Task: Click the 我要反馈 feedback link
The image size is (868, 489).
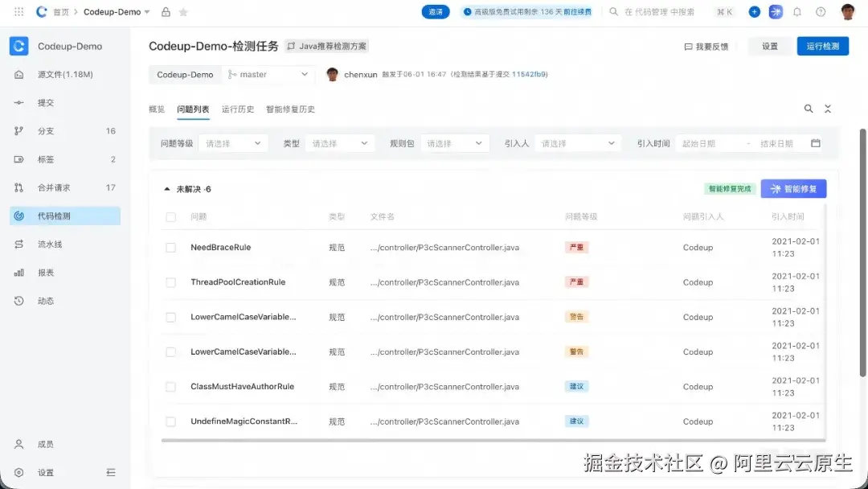Action: [706, 47]
